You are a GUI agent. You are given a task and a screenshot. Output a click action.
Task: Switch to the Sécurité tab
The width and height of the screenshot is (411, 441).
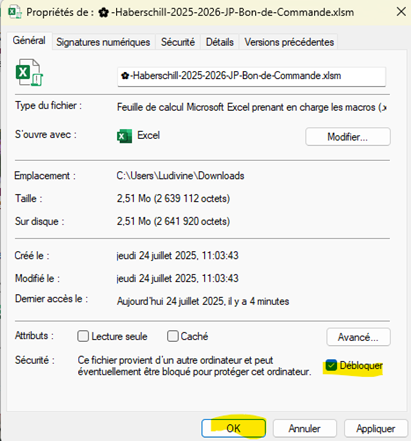[x=178, y=42]
